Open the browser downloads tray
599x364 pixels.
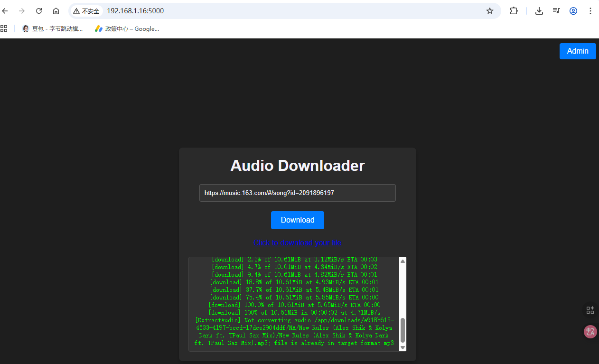(539, 11)
